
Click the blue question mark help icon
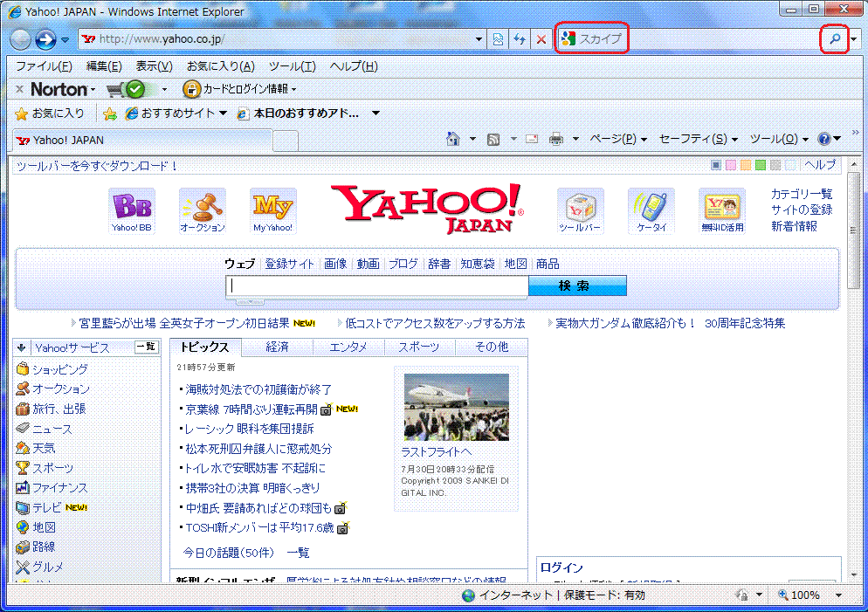(x=823, y=139)
